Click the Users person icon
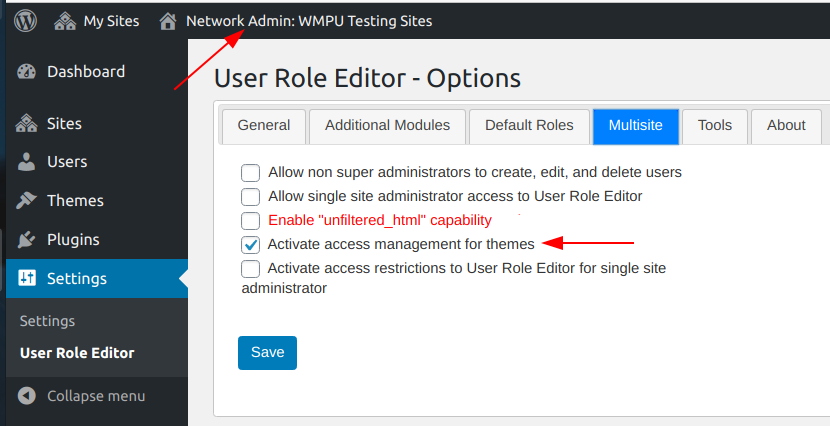 tap(26, 162)
